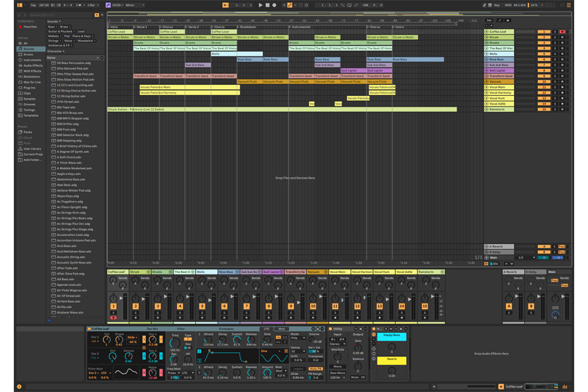Arm the Coffee Leaf track record button
Image resolution: width=588 pixels, height=392 pixels.
point(562,32)
